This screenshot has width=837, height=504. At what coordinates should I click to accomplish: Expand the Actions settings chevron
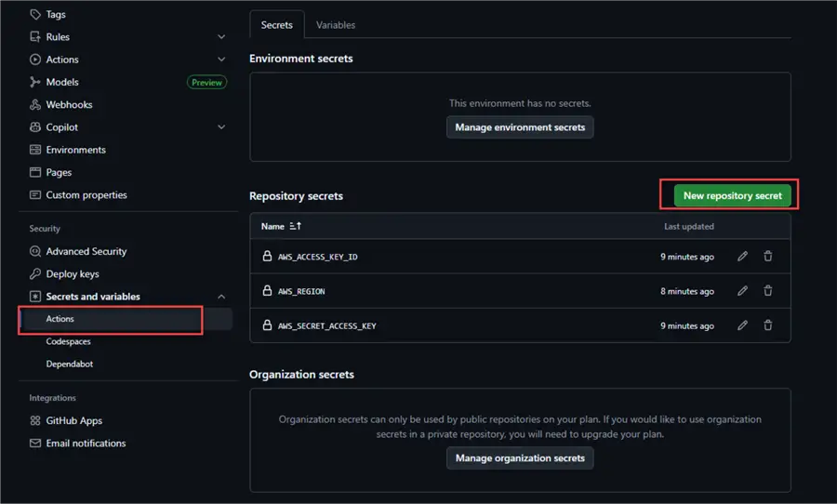tap(221, 60)
